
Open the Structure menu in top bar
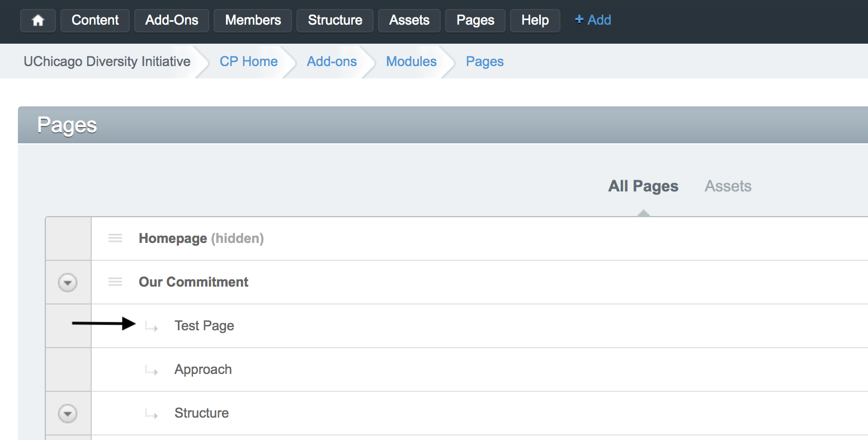coord(335,21)
